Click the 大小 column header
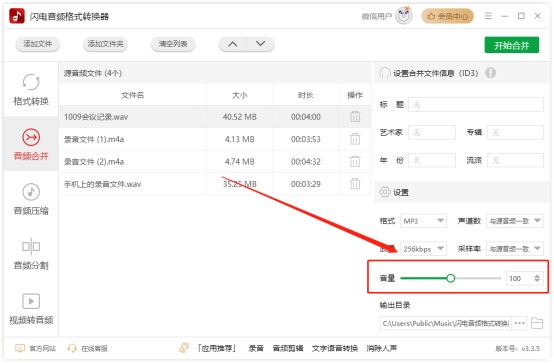554x363 pixels. coord(240,95)
